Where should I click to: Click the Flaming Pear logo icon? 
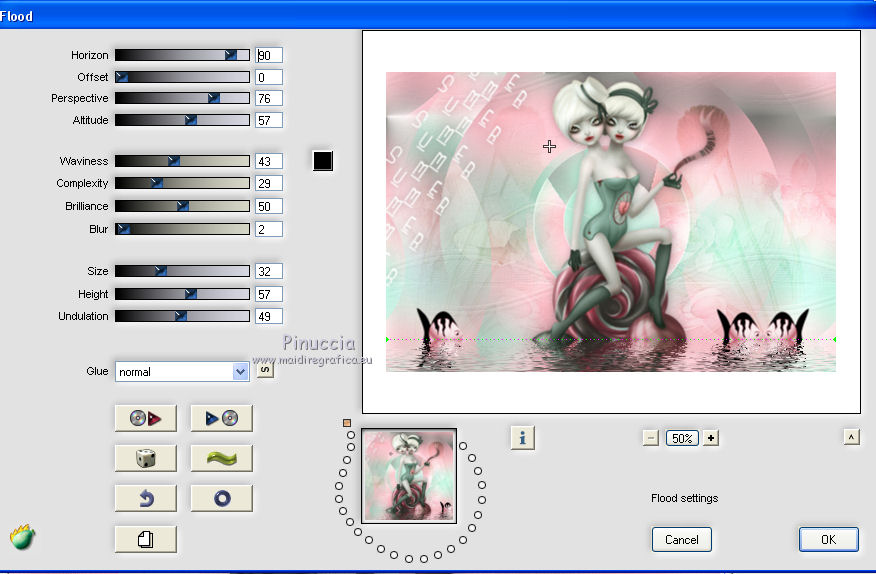tap(22, 537)
